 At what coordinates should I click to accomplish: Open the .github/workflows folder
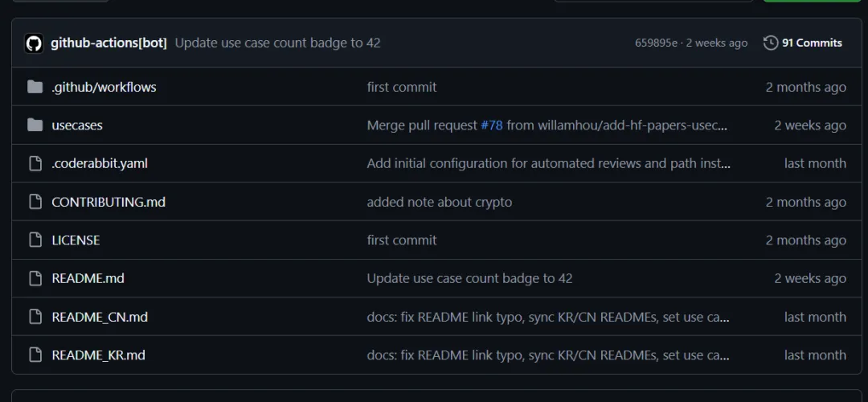coord(104,87)
